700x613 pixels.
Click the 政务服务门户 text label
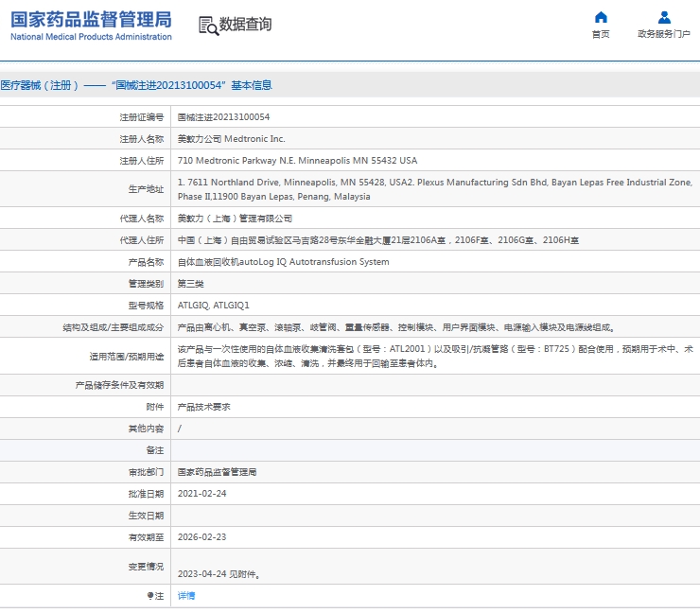[x=664, y=34]
